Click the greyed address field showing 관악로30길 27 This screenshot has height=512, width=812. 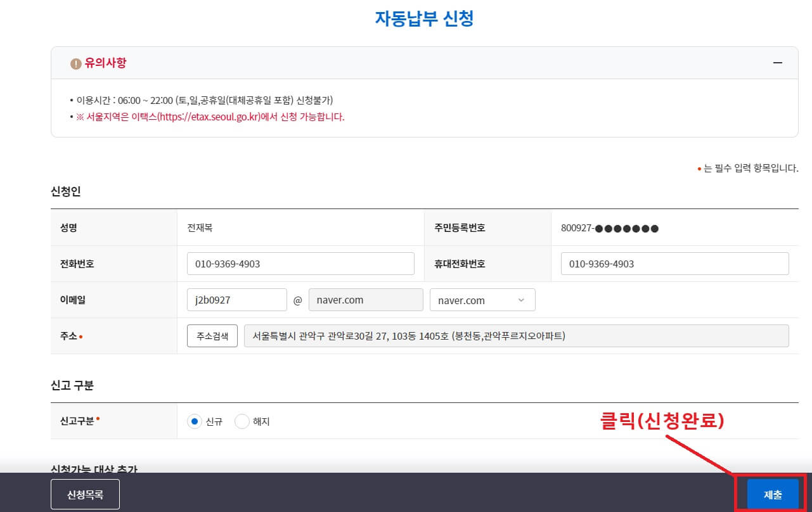pyautogui.click(x=517, y=336)
